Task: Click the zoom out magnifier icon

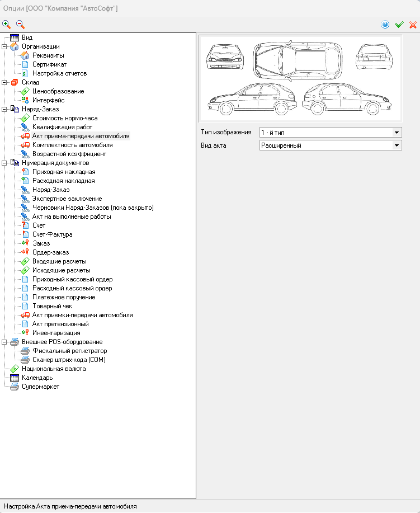Action: coord(21,25)
